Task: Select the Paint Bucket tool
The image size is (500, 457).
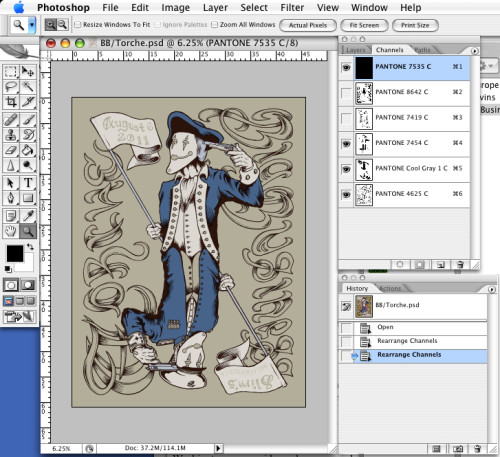Action: [x=28, y=150]
